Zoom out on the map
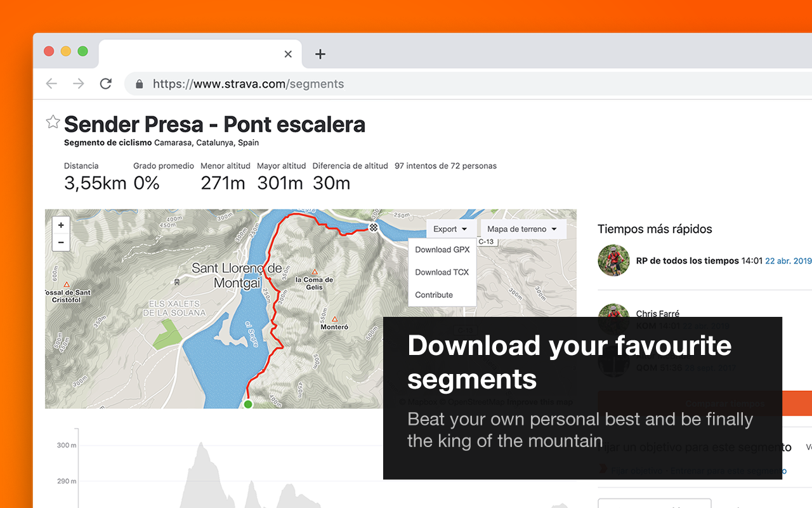812x508 pixels. pos(61,242)
